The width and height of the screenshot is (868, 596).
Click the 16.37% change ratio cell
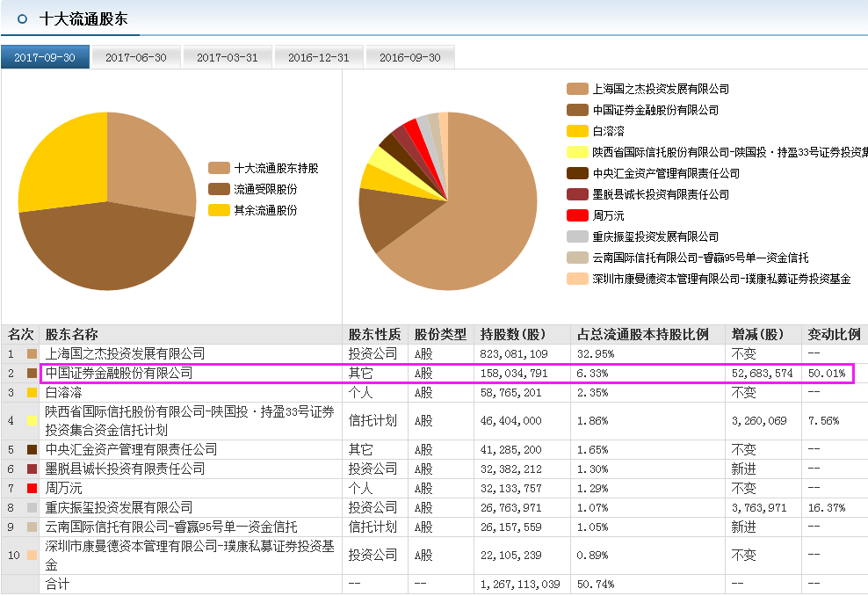point(827,508)
